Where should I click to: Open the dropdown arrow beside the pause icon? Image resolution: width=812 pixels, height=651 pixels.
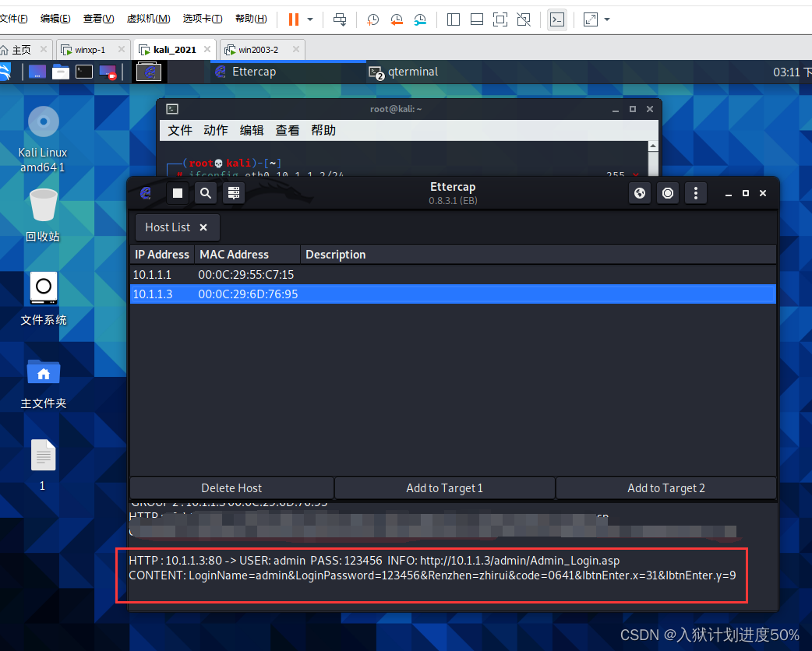pos(310,19)
